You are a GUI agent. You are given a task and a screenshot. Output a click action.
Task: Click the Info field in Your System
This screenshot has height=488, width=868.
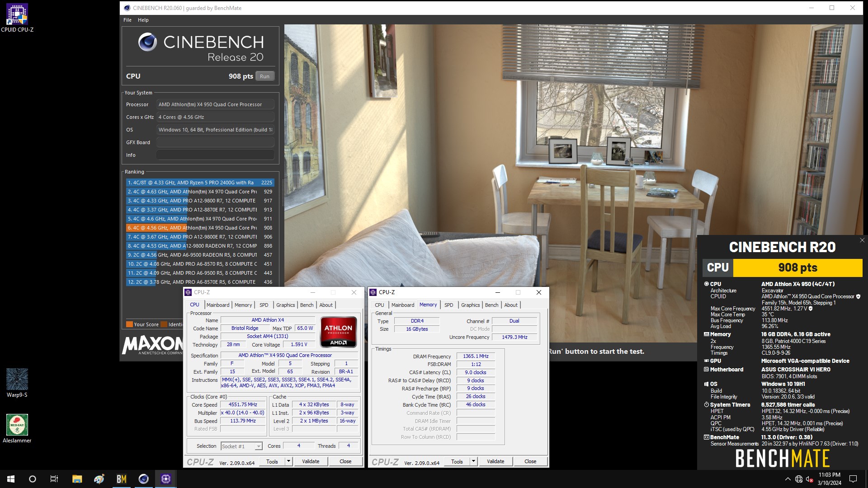coord(215,155)
